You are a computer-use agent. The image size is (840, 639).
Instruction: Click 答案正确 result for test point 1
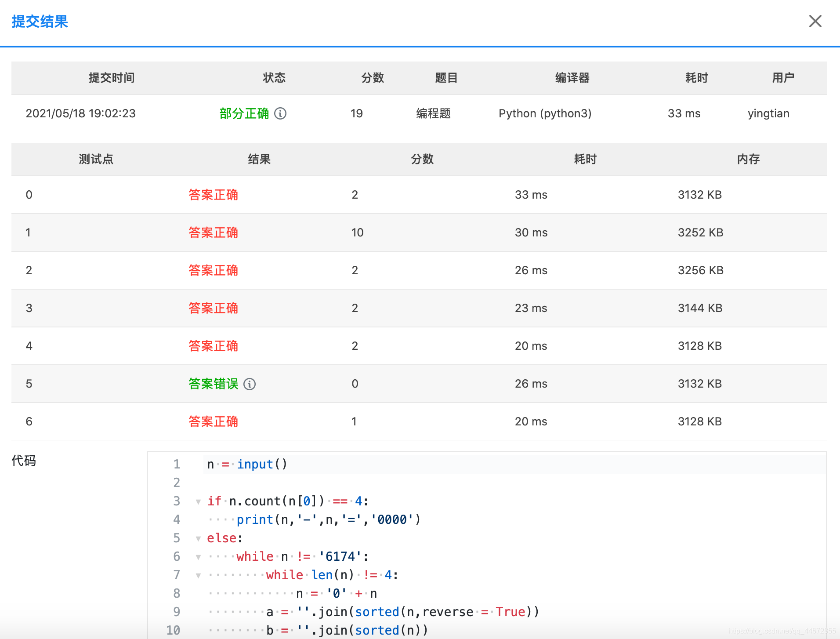coord(214,232)
